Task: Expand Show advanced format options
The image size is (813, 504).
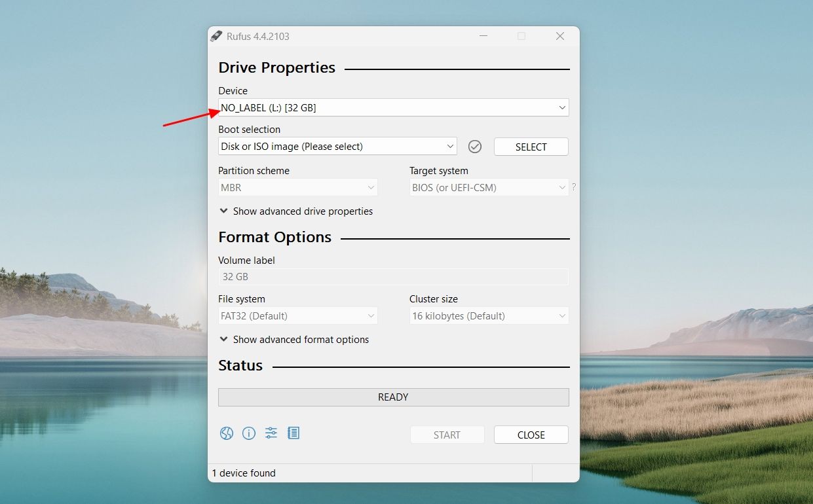Action: [x=294, y=340]
